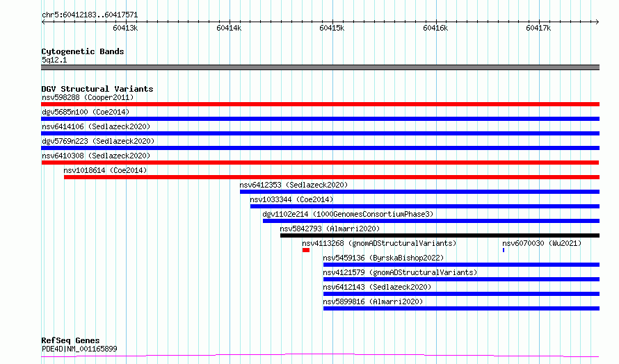Open the nsv4121579 (gnomADStructuralVariants) label
The height and width of the screenshot is (364, 619).
click(400, 272)
